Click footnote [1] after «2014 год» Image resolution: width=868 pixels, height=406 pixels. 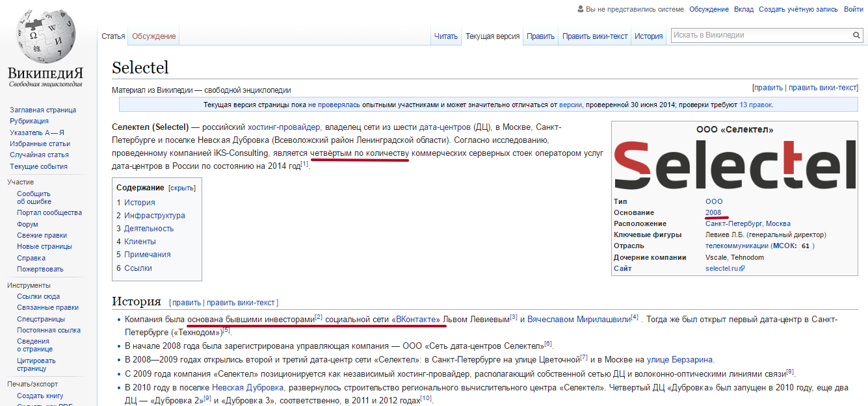pyautogui.click(x=305, y=163)
